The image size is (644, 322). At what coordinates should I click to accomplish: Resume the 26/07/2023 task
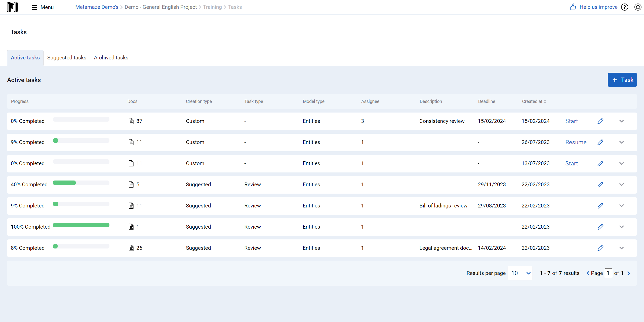(x=576, y=142)
